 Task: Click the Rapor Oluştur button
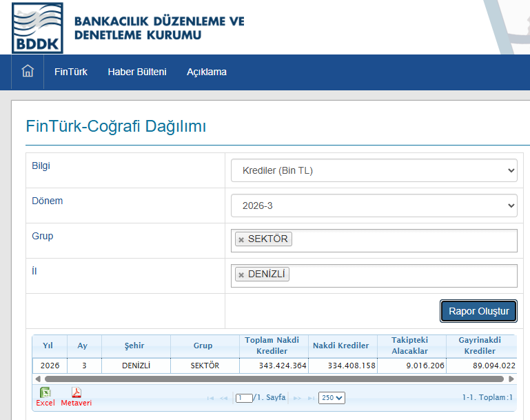[478, 311]
